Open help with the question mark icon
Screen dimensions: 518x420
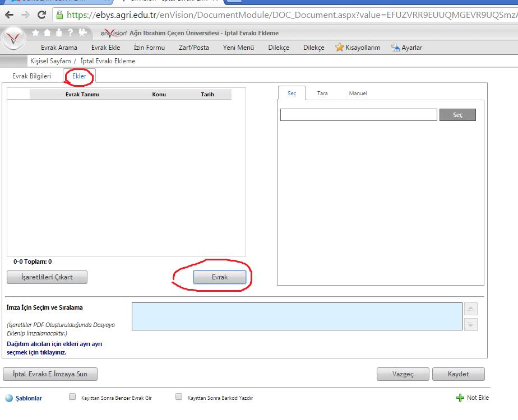coord(70,33)
